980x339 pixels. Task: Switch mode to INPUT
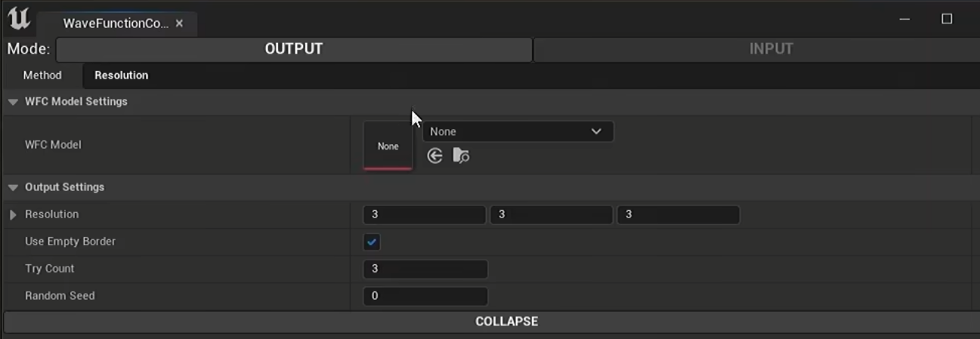[x=757, y=49]
